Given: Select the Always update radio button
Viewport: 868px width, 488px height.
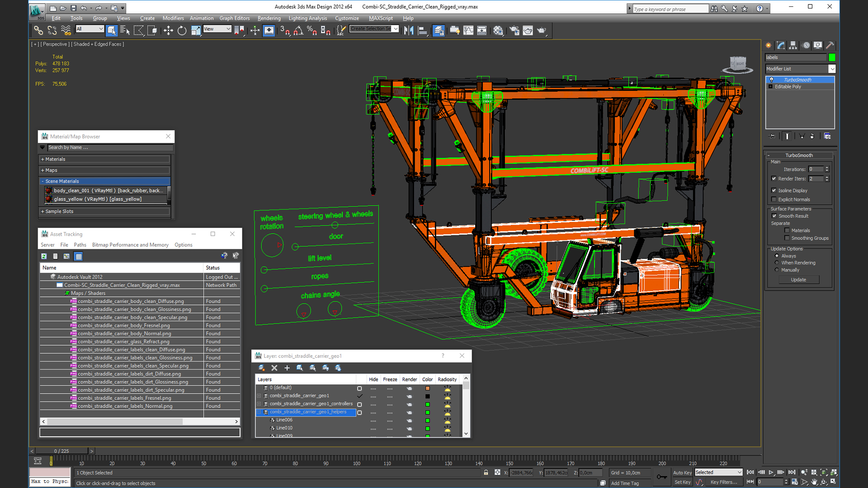Looking at the screenshot, I should point(777,256).
